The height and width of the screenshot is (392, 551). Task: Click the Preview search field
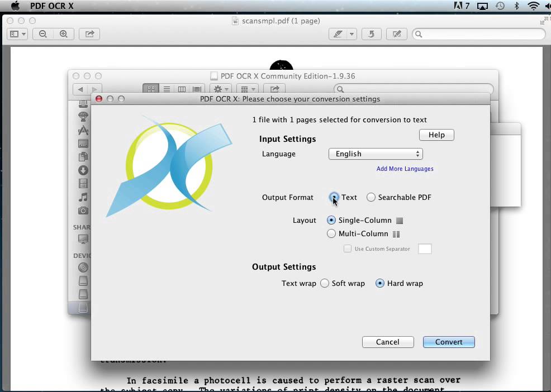click(x=478, y=34)
